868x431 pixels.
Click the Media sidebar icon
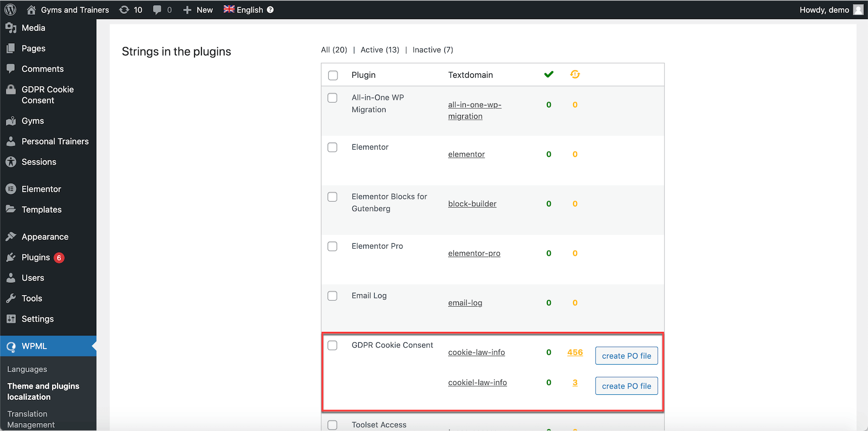pyautogui.click(x=11, y=28)
